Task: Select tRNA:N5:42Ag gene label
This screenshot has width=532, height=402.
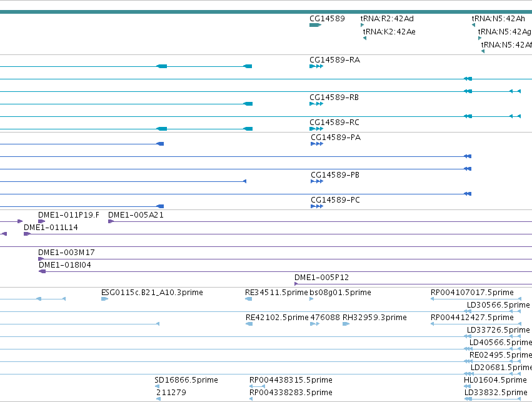Action: (x=505, y=31)
